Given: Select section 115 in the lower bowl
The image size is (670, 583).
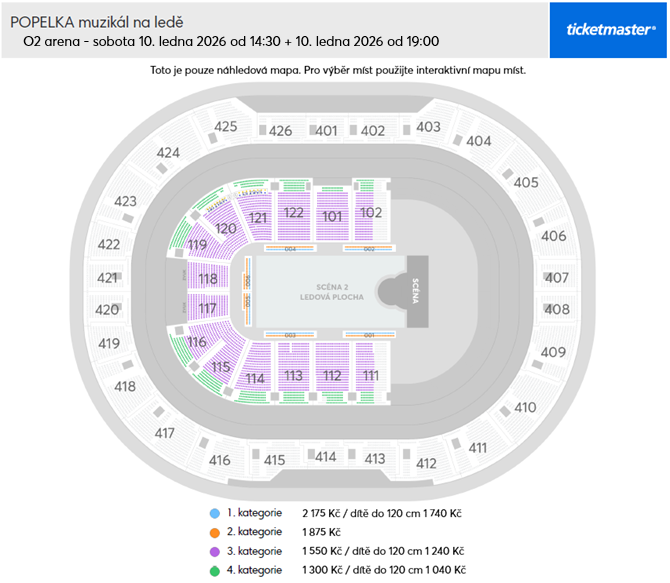Looking at the screenshot, I should 222,367.
